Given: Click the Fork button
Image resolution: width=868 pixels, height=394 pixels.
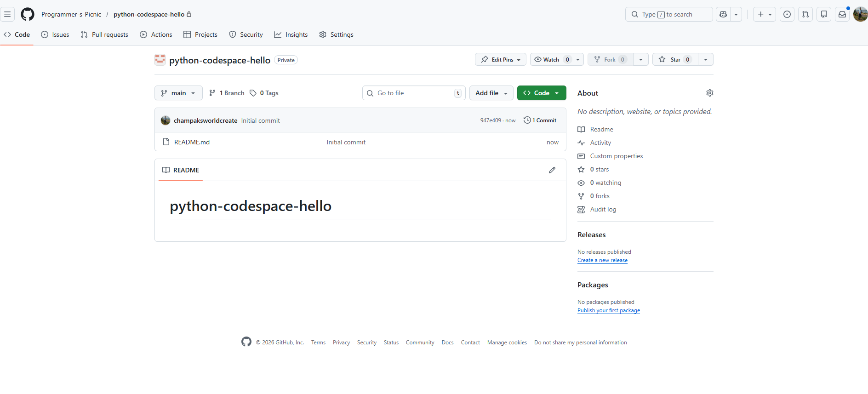Looking at the screenshot, I should click(x=610, y=59).
